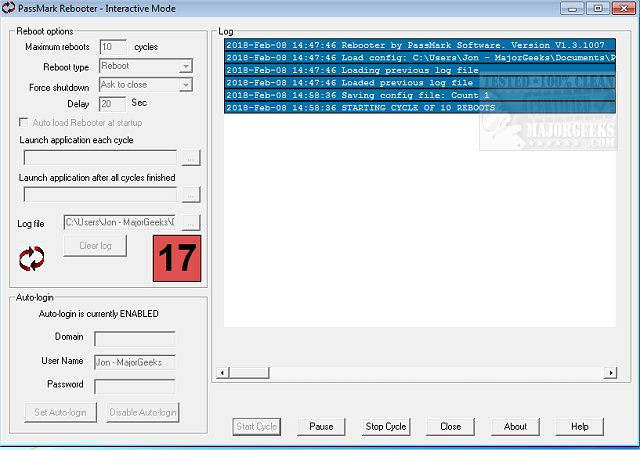Click the red circular arrows Rebooter logo
Screen dimensions: 640x450
(x=31, y=258)
